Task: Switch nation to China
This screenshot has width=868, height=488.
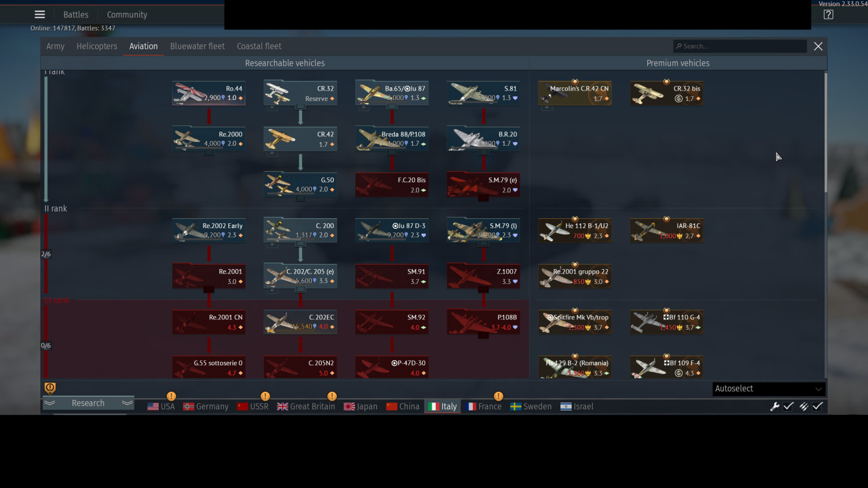Action: (403, 407)
